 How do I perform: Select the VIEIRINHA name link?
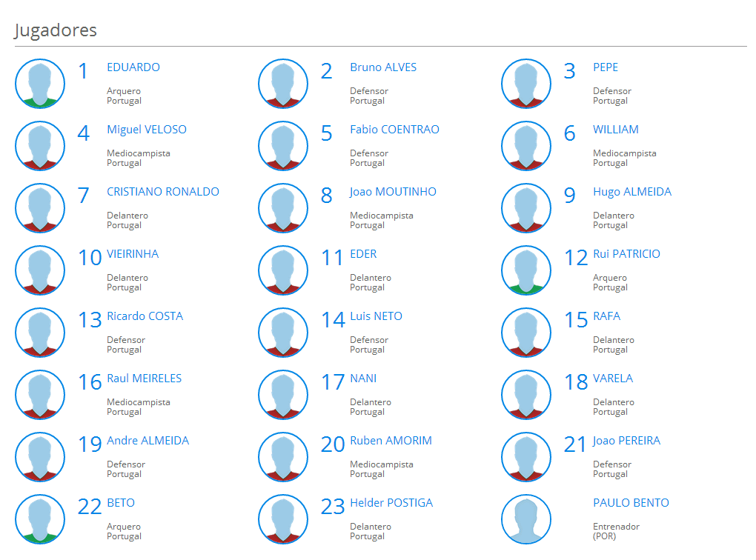133,254
